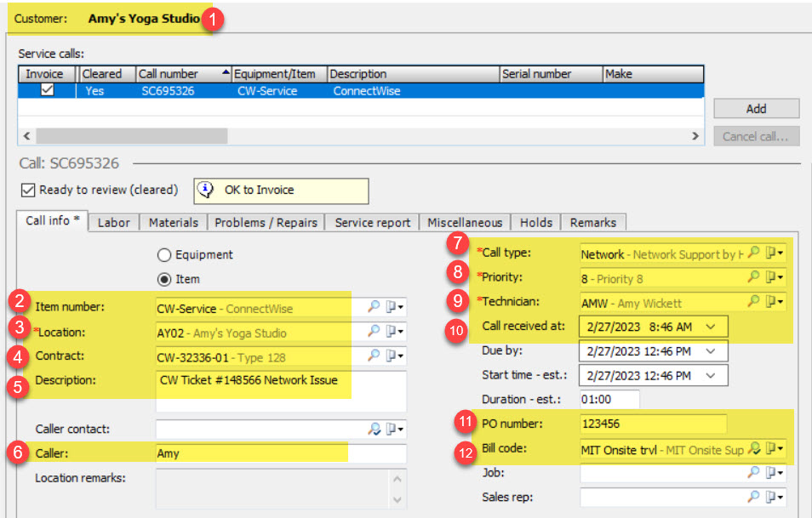Click service calls horizontal scrollbar thumb
The width and height of the screenshot is (812, 518).
[x=132, y=136]
